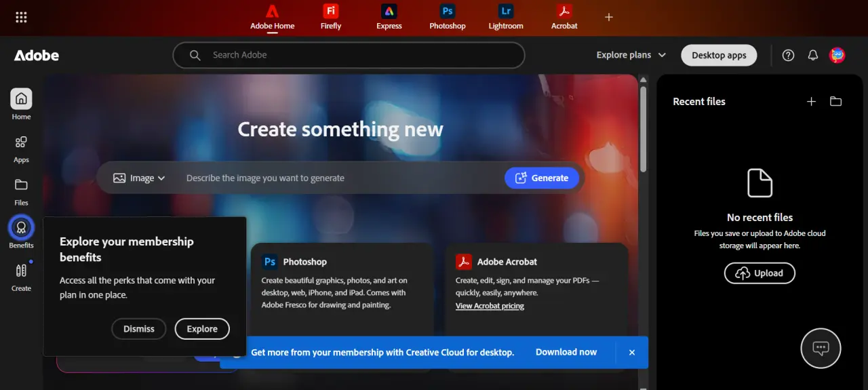This screenshot has height=390, width=868.
Task: Click the blank document icon in Recent files
Action: tap(759, 183)
